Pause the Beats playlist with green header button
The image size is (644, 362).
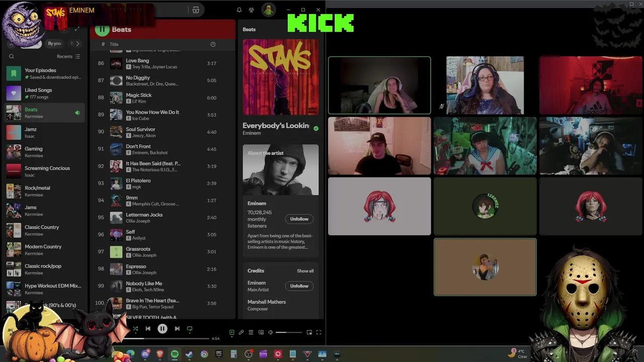[102, 29]
